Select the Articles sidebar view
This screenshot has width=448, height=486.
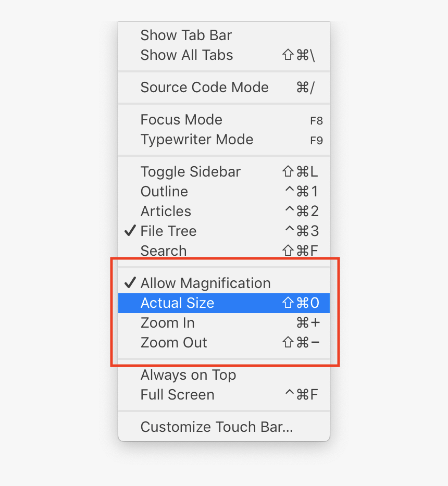pyautogui.click(x=166, y=211)
